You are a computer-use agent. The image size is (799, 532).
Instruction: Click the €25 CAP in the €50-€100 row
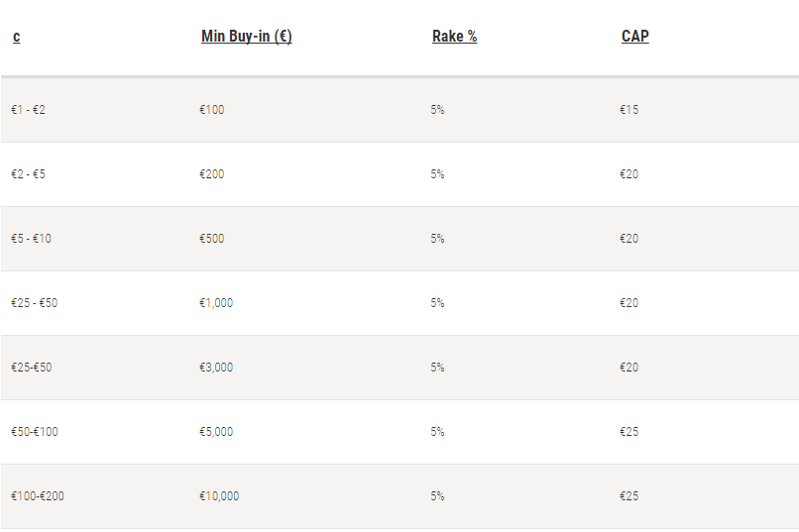[628, 432]
